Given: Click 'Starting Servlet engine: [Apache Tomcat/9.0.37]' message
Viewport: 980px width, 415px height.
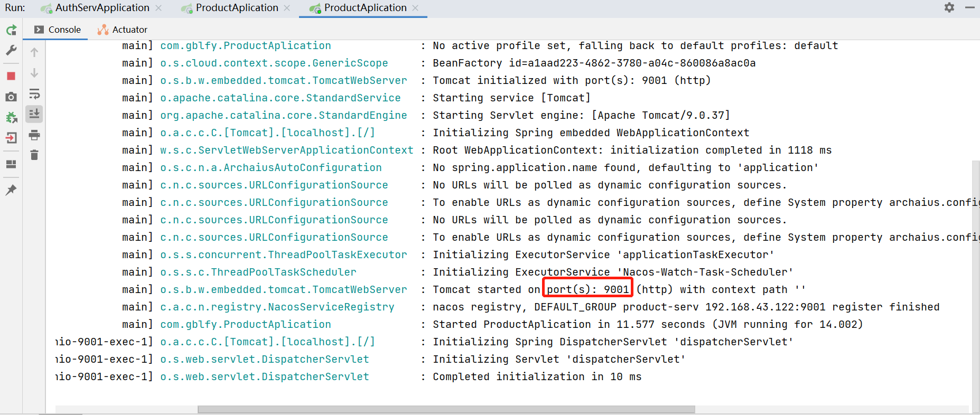Looking at the screenshot, I should coord(581,115).
